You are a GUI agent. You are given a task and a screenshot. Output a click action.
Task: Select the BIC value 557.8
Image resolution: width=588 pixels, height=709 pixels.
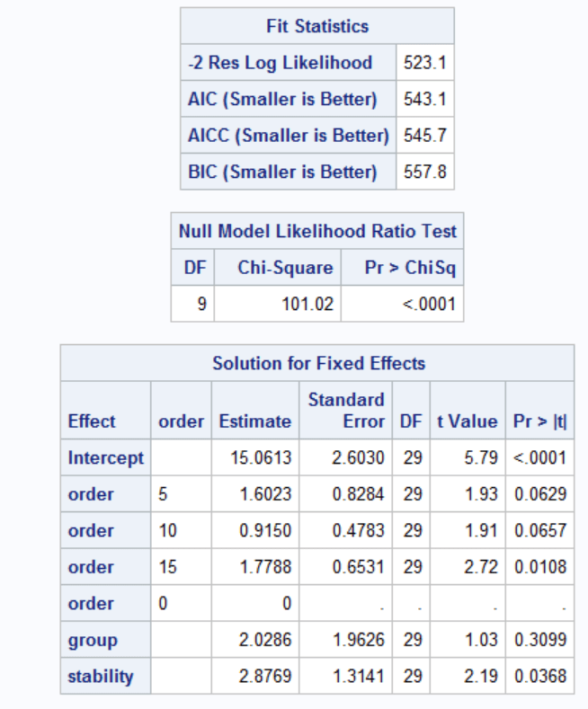tap(424, 172)
